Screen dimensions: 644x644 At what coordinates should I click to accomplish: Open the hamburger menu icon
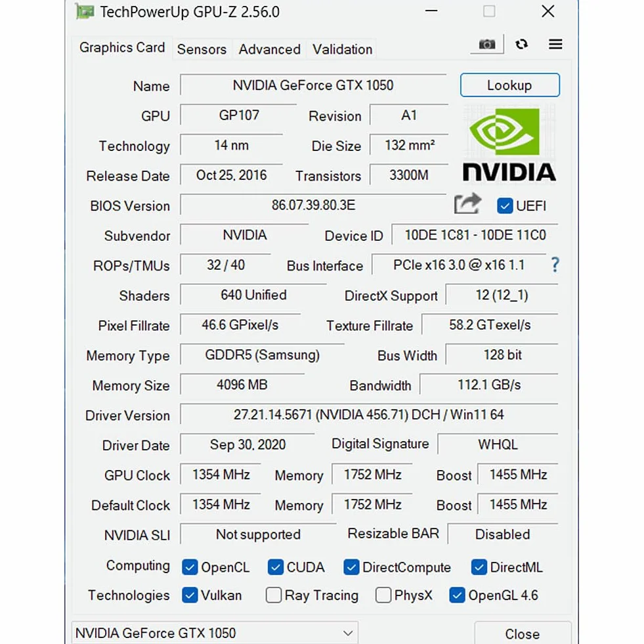(x=555, y=44)
